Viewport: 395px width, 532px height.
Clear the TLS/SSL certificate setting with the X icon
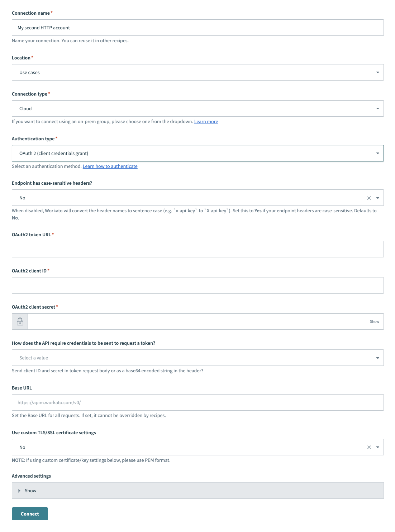(x=368, y=447)
